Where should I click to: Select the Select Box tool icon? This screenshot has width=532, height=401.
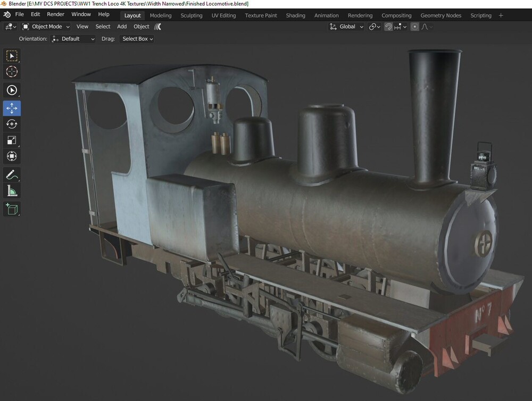pyautogui.click(x=12, y=56)
